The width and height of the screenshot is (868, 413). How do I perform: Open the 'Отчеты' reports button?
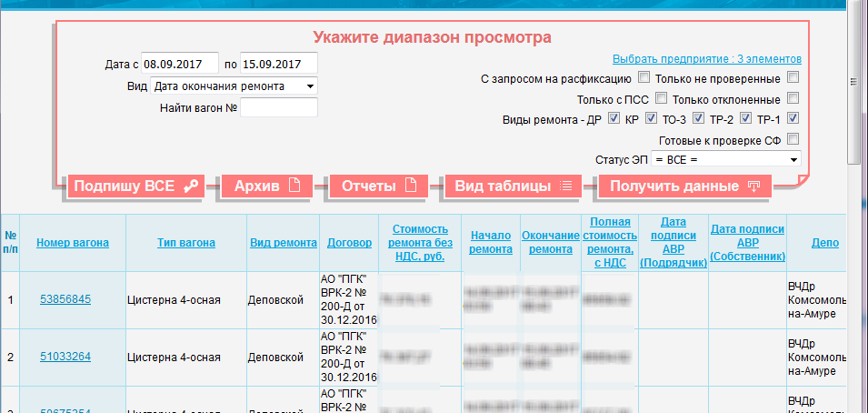(x=379, y=186)
